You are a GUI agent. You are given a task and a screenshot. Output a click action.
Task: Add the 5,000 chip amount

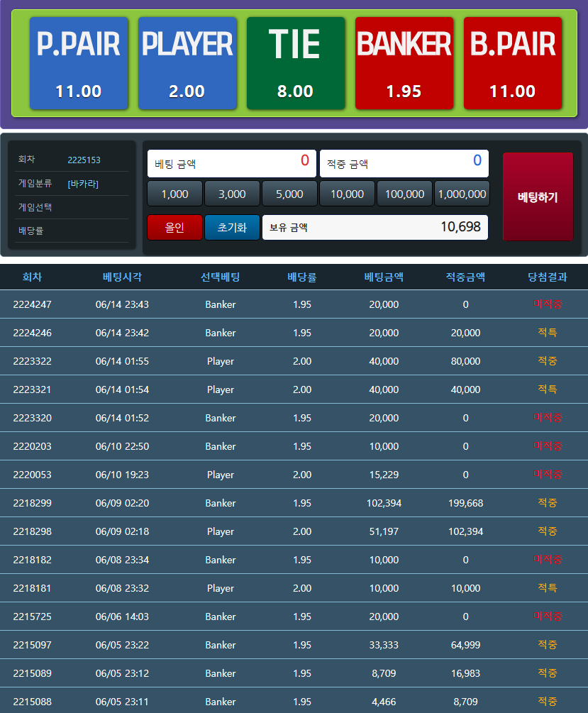(x=289, y=194)
